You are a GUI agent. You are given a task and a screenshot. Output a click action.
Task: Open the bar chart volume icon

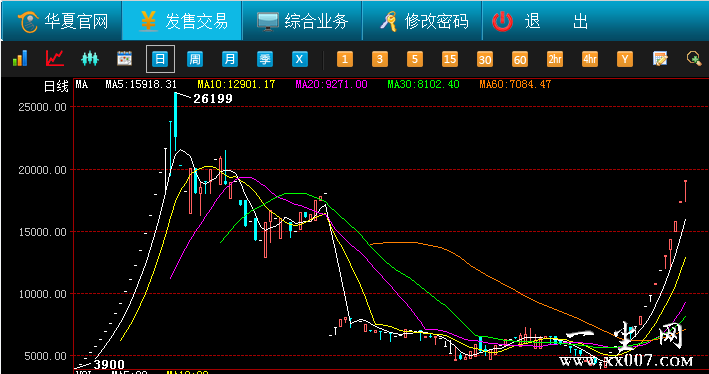19,59
